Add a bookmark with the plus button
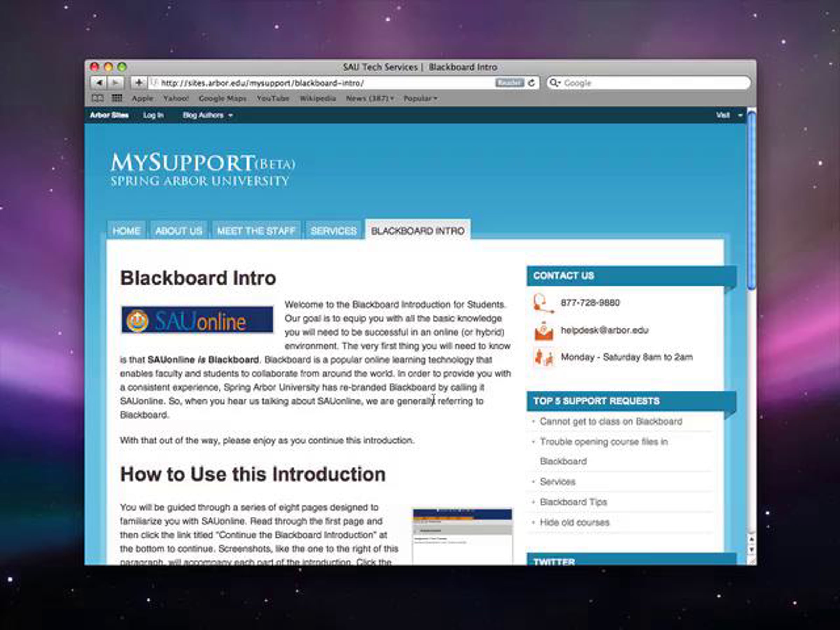Image resolution: width=840 pixels, height=630 pixels. [139, 83]
